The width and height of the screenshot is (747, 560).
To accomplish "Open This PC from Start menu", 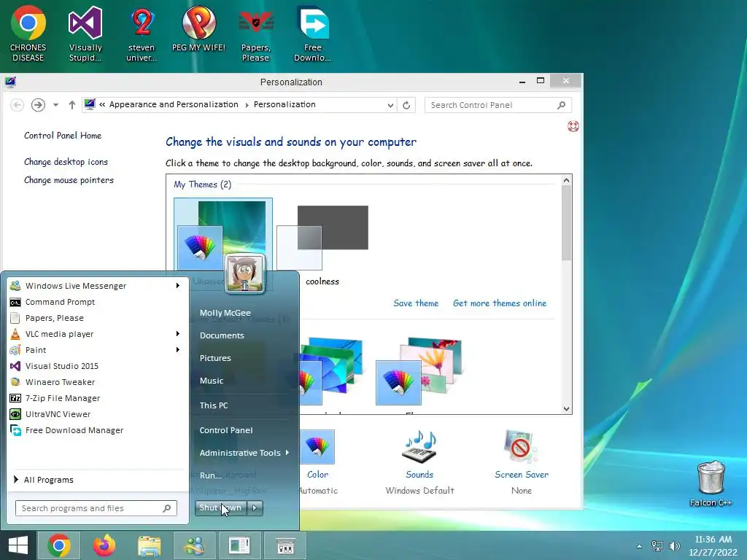I will pyautogui.click(x=214, y=405).
